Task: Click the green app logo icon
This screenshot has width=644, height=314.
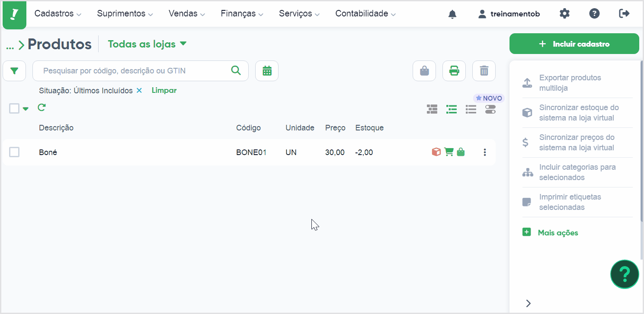Action: [14, 15]
